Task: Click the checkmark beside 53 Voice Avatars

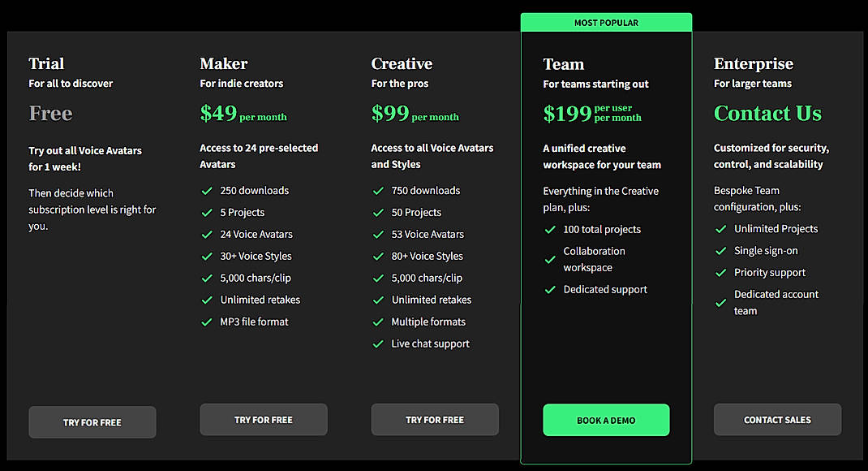Action: 377,234
